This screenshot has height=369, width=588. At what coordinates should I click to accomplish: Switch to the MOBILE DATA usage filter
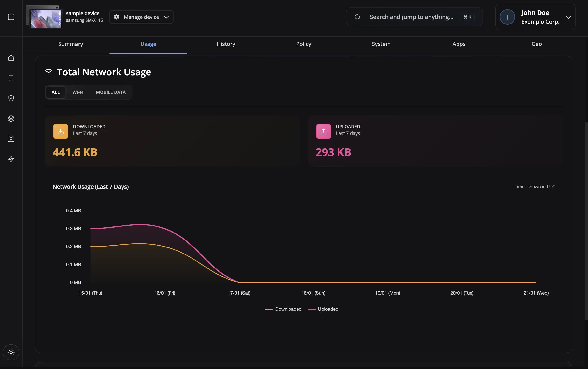pyautogui.click(x=111, y=92)
